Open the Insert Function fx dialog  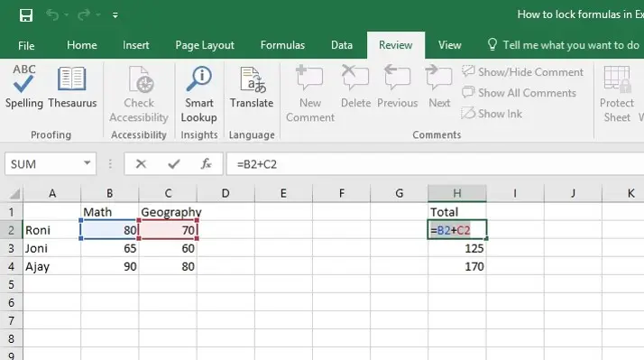click(207, 164)
